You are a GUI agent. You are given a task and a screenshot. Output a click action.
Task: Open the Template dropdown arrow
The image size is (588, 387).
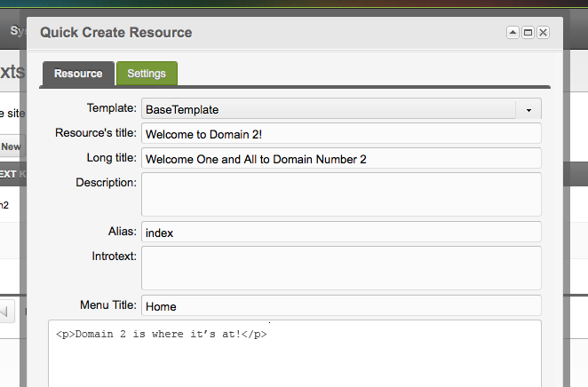point(528,110)
